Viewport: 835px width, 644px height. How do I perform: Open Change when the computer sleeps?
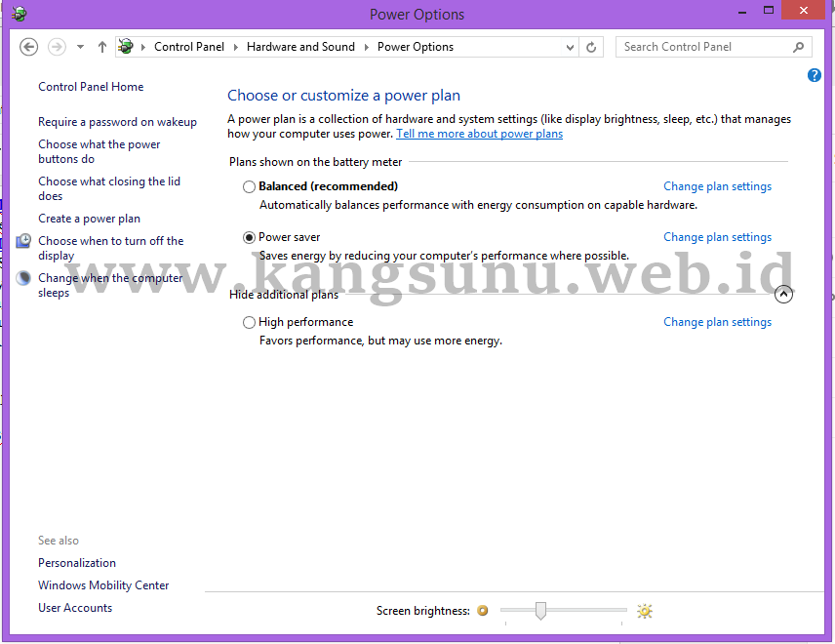coord(110,285)
